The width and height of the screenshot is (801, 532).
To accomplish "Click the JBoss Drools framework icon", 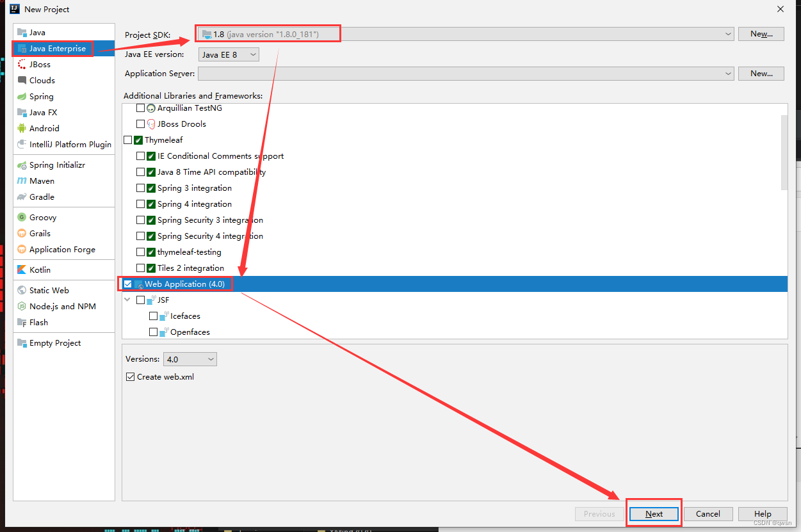I will 151,124.
